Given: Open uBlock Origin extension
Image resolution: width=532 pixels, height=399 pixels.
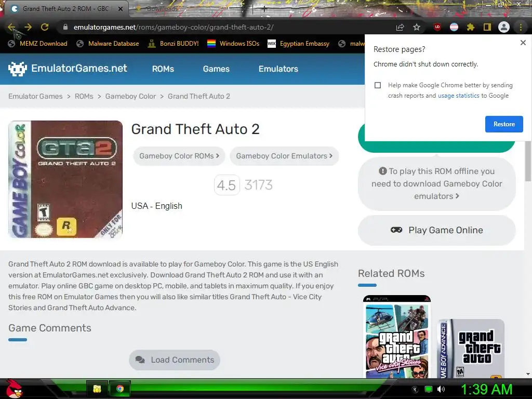Looking at the screenshot, I should pos(437,27).
